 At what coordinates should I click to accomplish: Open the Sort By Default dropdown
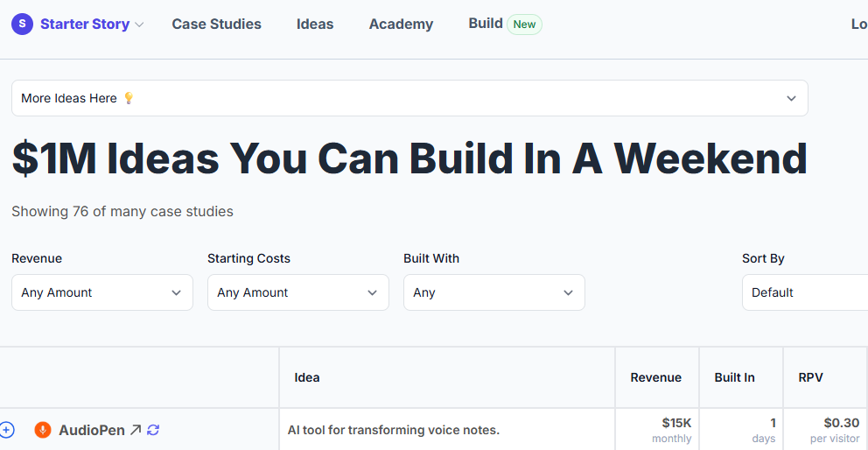[805, 292]
